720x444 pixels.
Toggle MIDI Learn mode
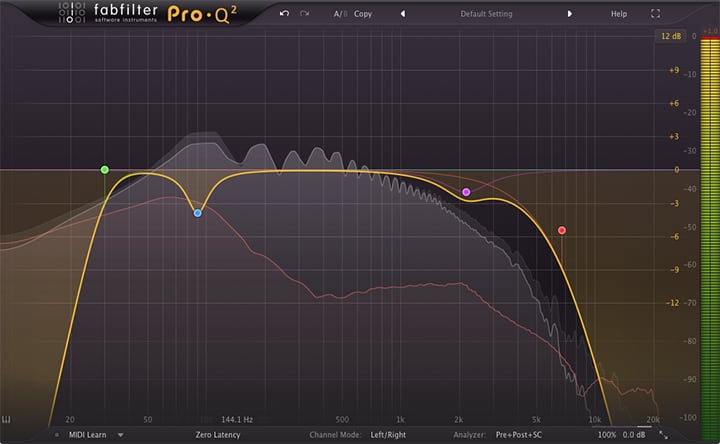[x=87, y=435]
